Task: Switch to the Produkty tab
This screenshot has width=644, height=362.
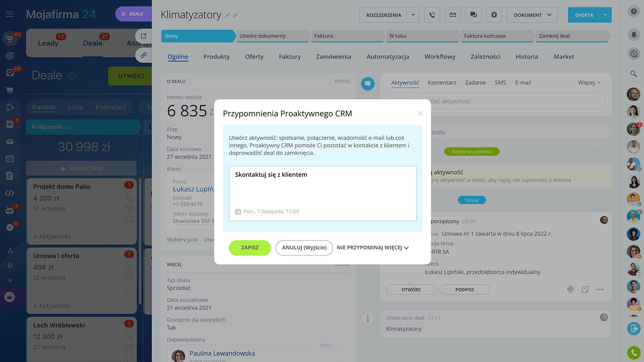Action: click(216, 57)
